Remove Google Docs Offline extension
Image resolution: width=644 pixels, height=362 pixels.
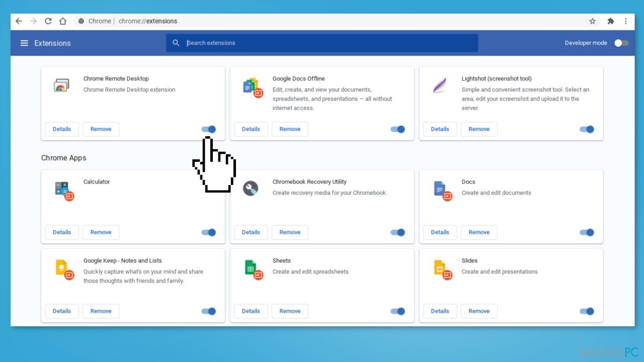290,129
